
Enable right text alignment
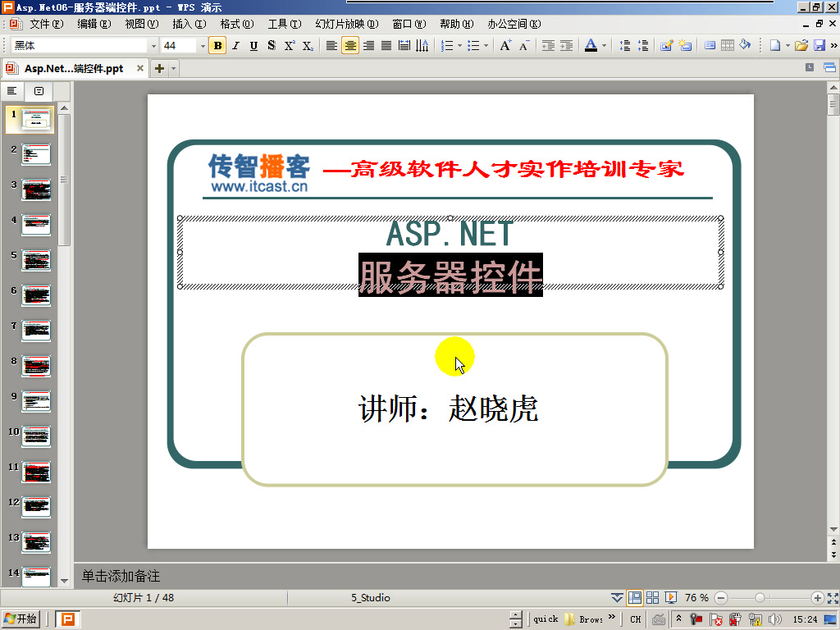367,45
